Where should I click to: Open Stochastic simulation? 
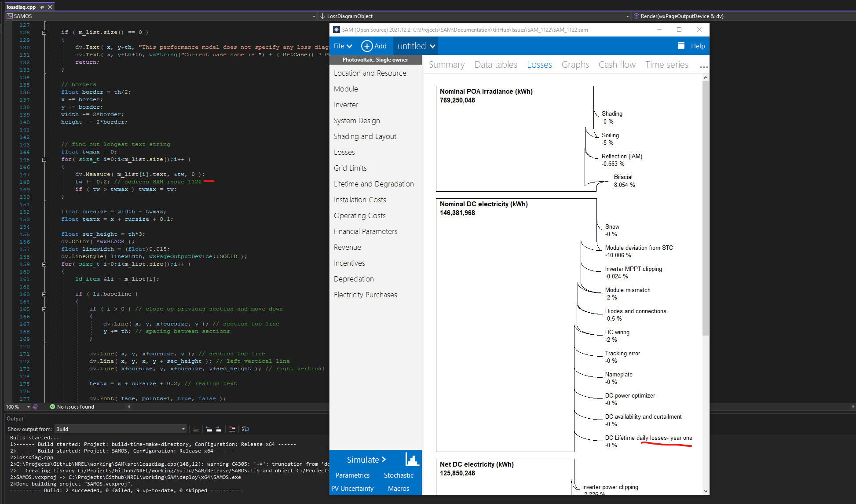399,475
